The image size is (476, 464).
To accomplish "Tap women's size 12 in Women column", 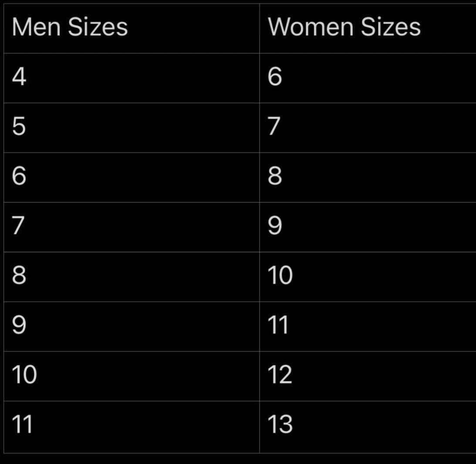I will (x=280, y=375).
